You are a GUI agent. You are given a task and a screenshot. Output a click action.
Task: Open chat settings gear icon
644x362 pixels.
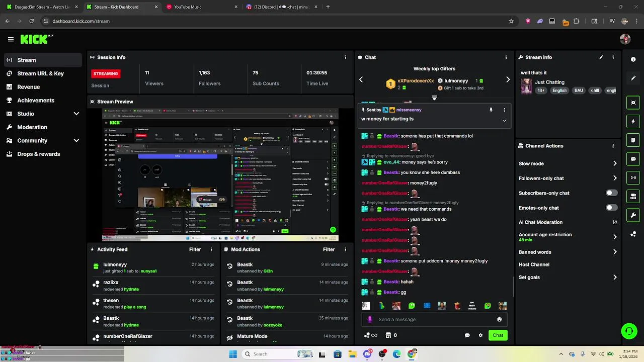coord(480,335)
